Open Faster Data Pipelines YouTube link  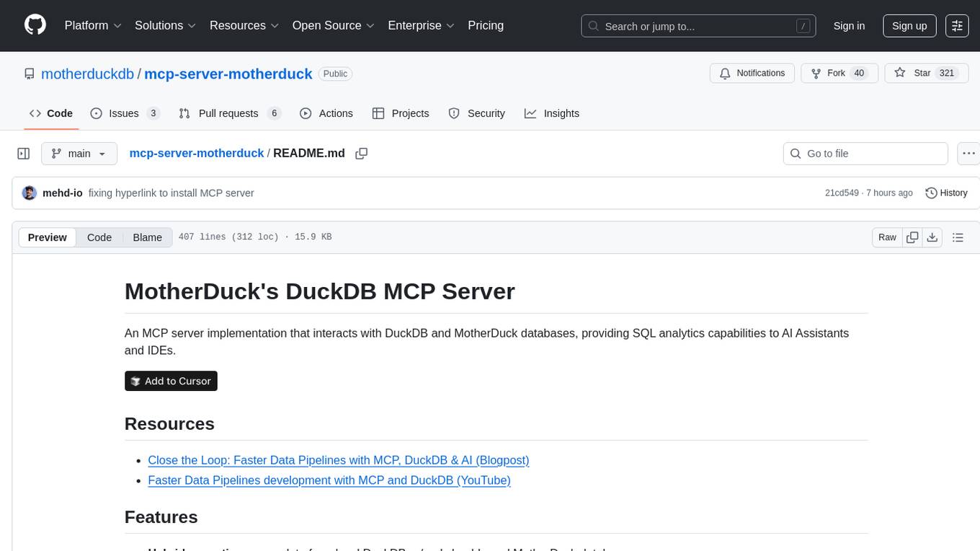click(x=329, y=480)
